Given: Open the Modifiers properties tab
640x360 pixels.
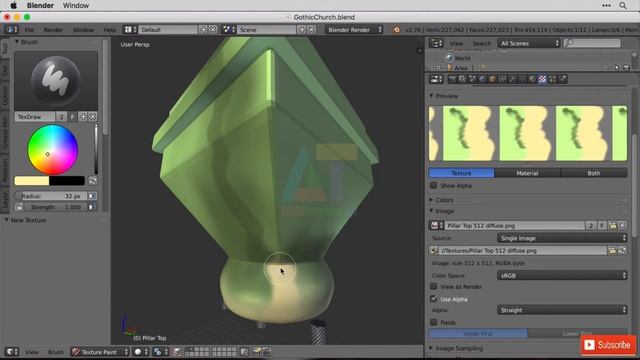Looking at the screenshot, I should click(512, 79).
